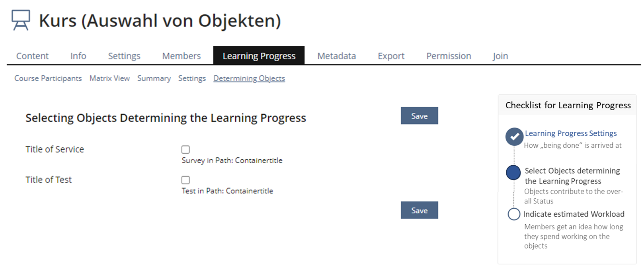Enable the Title of Service checkbox
Viewport: 644px width, 268px height.
pyautogui.click(x=185, y=150)
